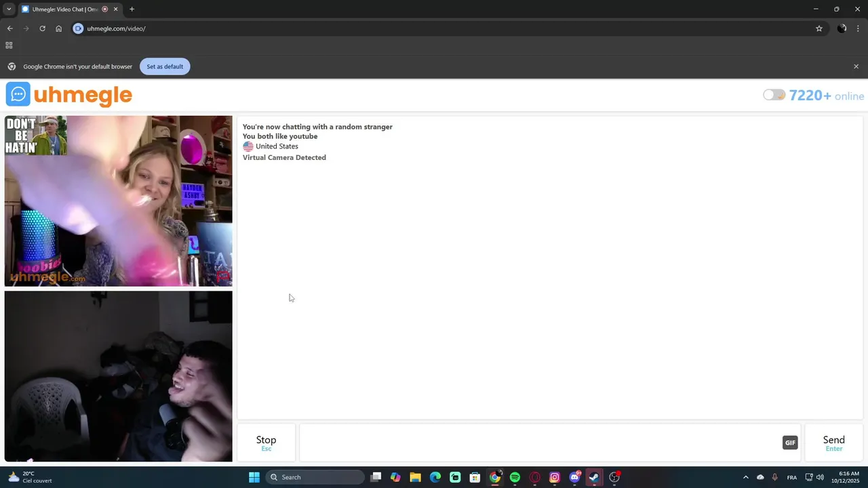Viewport: 868px width, 488px height.
Task: Open the apps grid shortcut
Action: click(x=9, y=45)
